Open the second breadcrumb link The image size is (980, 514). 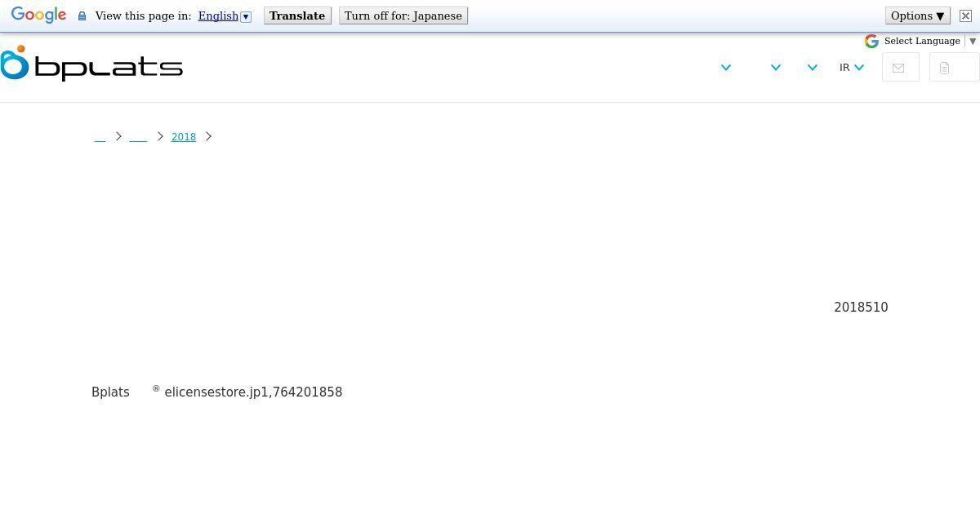138,137
